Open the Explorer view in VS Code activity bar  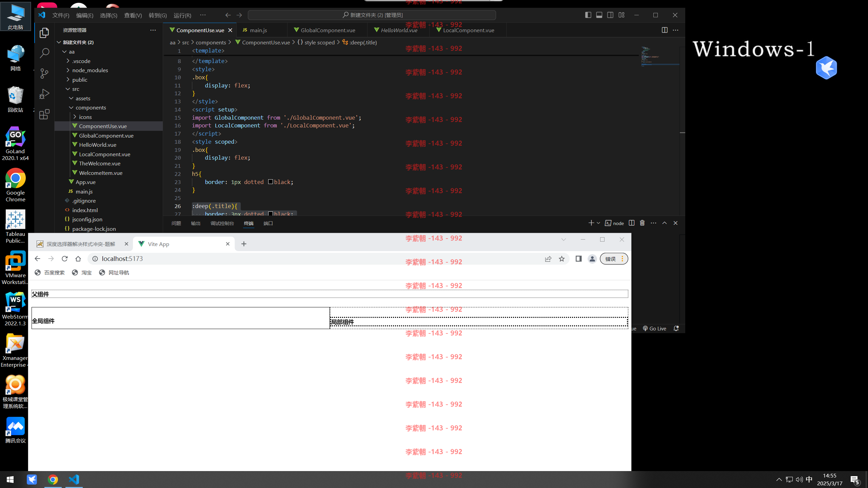click(44, 33)
